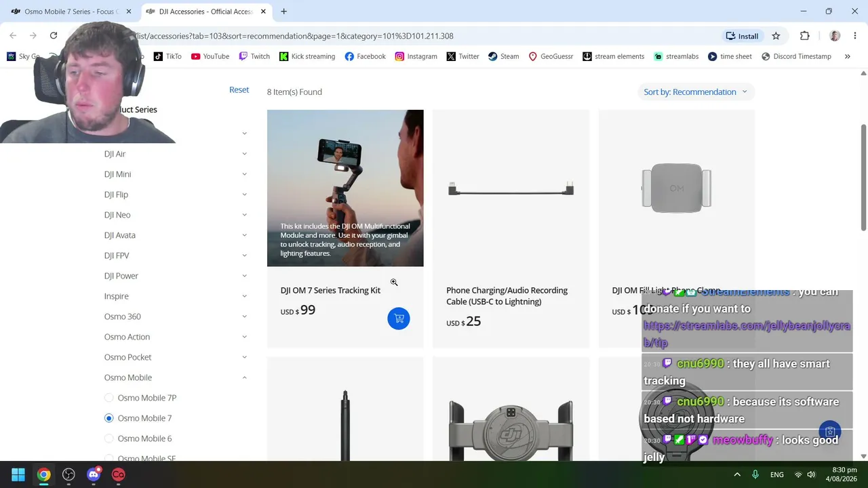This screenshot has height=488, width=868.
Task: Open Phone Charging/Audio Recording Cable product title
Action: 507,296
